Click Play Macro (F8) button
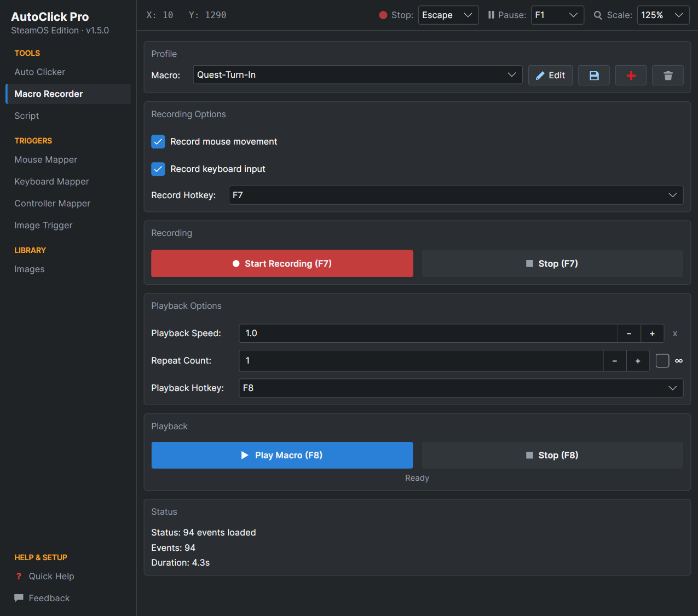698x616 pixels. pyautogui.click(x=282, y=455)
